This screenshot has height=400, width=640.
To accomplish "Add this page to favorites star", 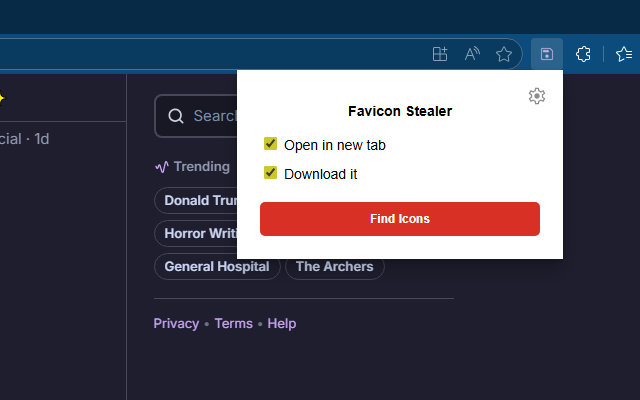I will point(504,54).
